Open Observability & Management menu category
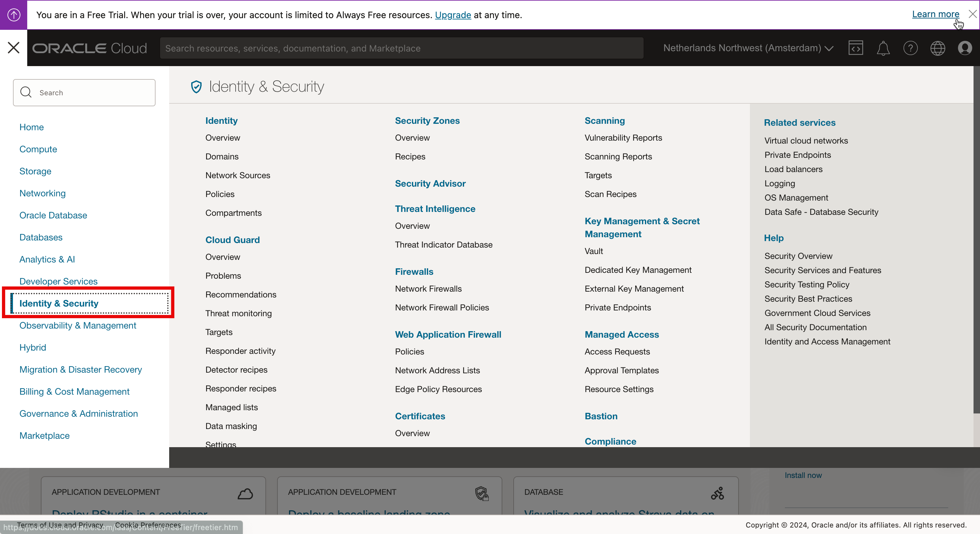This screenshot has height=534, width=980. click(77, 326)
